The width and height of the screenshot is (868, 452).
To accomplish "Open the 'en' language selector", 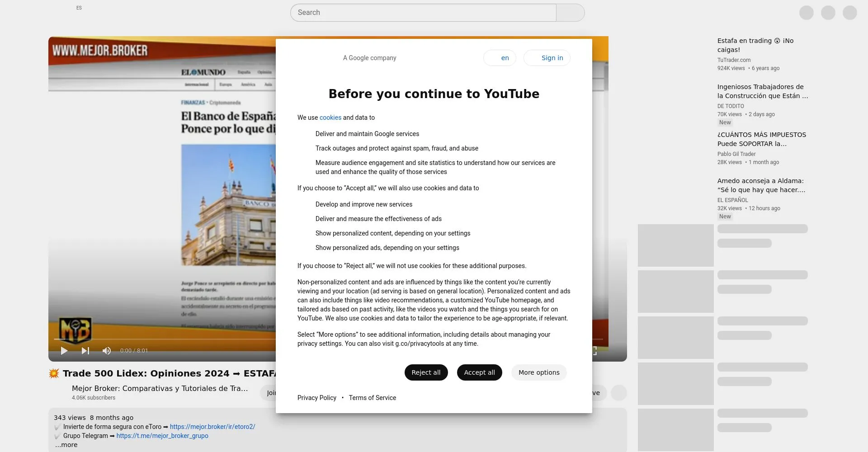I will [500, 58].
